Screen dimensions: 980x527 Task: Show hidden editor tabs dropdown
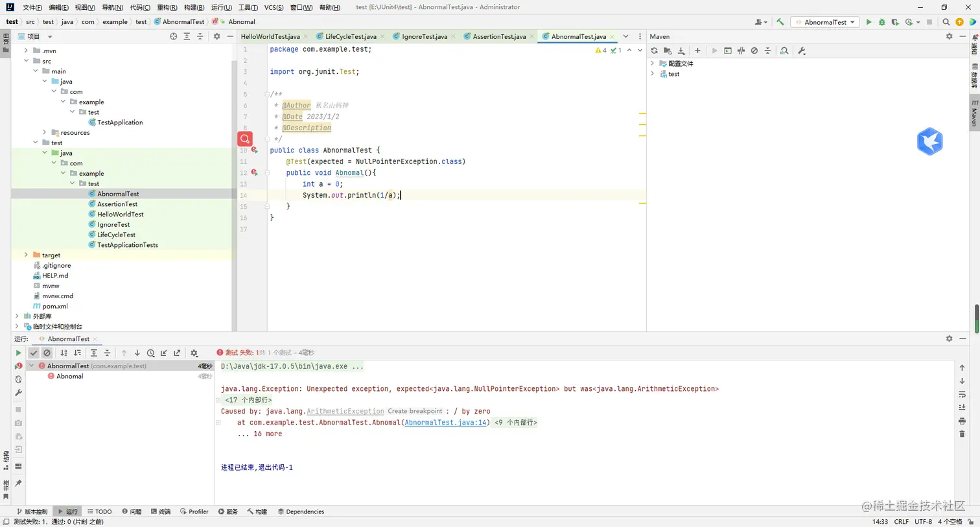click(x=625, y=36)
